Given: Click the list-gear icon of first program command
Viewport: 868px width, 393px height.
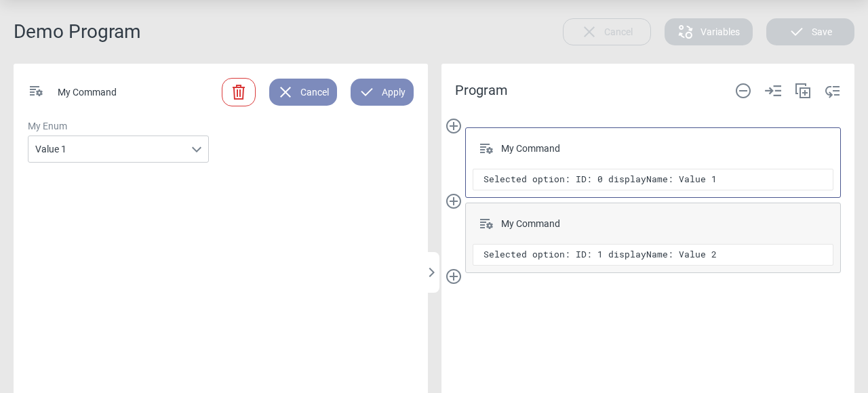Looking at the screenshot, I should [486, 148].
